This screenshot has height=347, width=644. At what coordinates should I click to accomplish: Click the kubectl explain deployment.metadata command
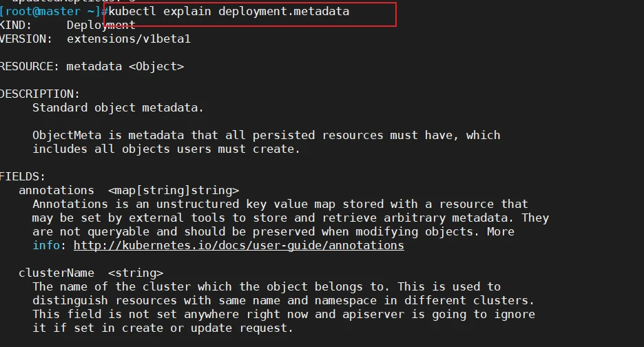(229, 12)
